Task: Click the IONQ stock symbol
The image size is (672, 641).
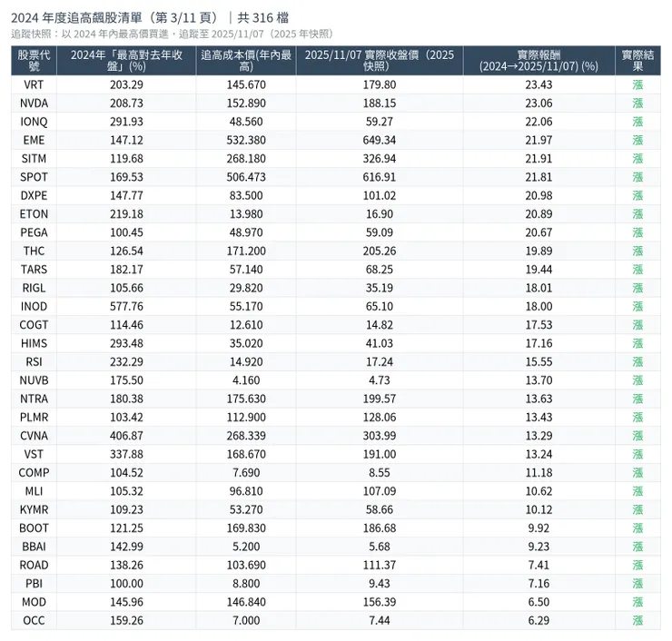Action: pyautogui.click(x=34, y=122)
